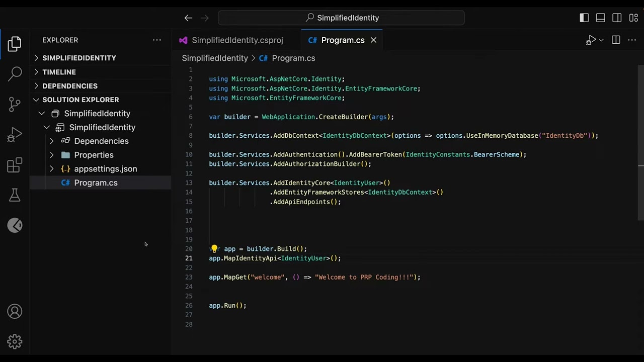Click the editor vertical scrollbar
644x362 pixels.
point(640,142)
